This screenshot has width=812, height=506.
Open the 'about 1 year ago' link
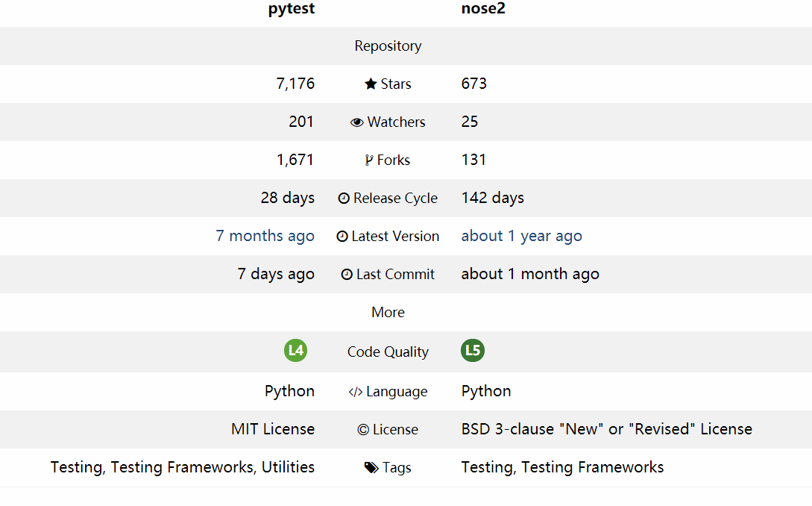point(521,237)
